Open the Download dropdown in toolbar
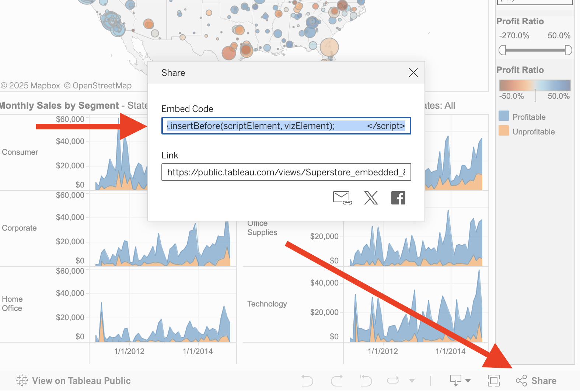The height and width of the screenshot is (392, 580). click(x=460, y=380)
